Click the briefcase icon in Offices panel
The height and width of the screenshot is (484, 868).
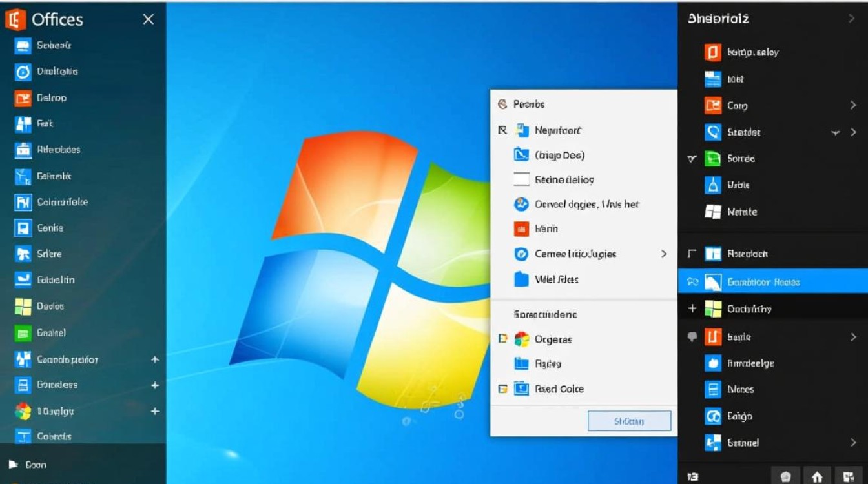click(23, 150)
